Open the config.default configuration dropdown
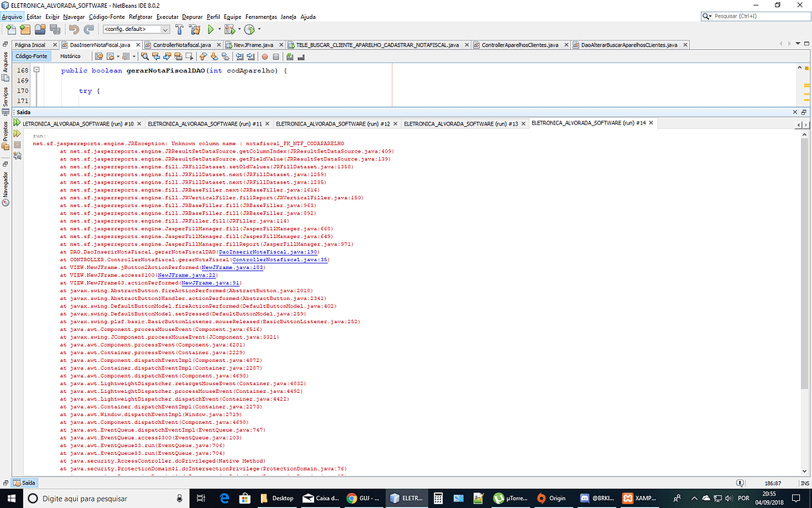The width and height of the screenshot is (812, 508). click(x=135, y=28)
